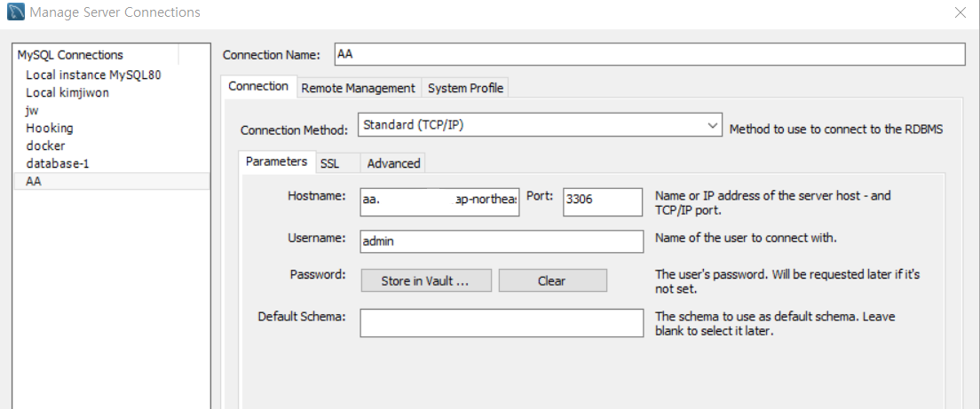Click the Hostname label
This screenshot has width=980, height=409.
pyautogui.click(x=316, y=195)
